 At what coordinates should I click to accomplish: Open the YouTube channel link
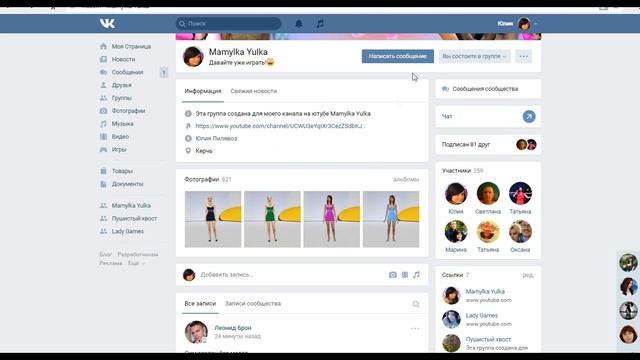(x=280, y=126)
